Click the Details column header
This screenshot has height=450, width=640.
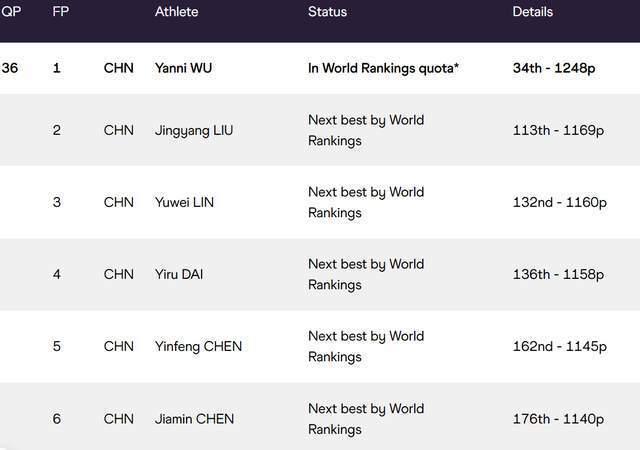coord(533,11)
